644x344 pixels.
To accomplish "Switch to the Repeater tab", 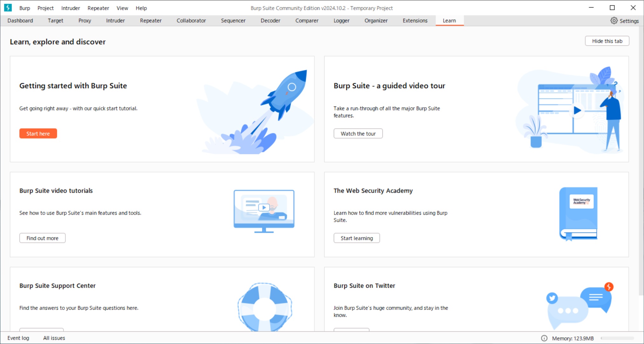I will click(x=151, y=21).
